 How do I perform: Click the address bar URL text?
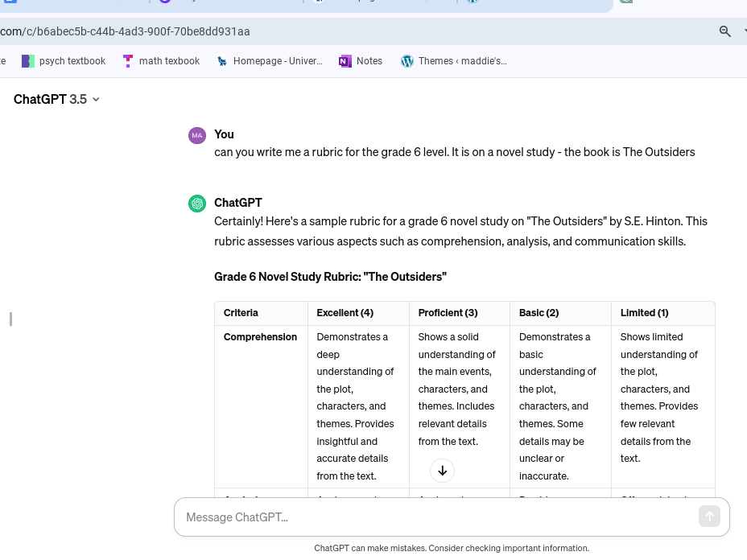pyautogui.click(x=125, y=31)
